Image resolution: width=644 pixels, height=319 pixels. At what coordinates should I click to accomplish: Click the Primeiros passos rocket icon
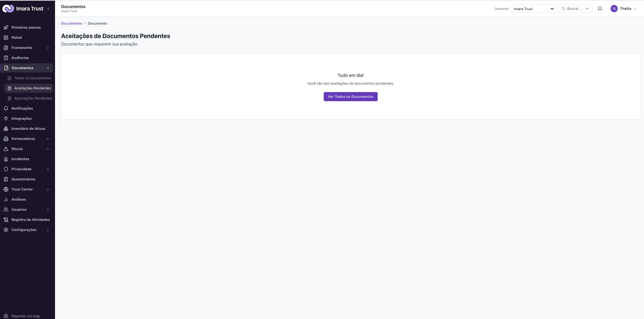coord(6,27)
